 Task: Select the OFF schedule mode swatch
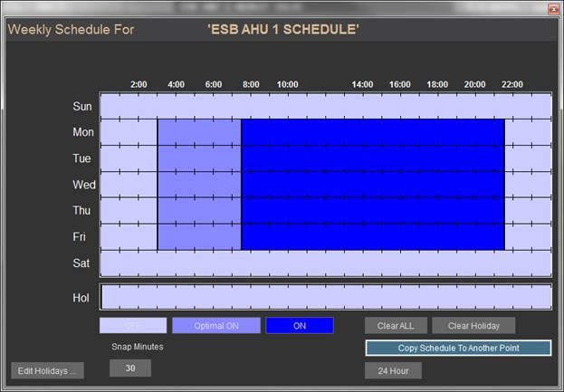(x=133, y=325)
